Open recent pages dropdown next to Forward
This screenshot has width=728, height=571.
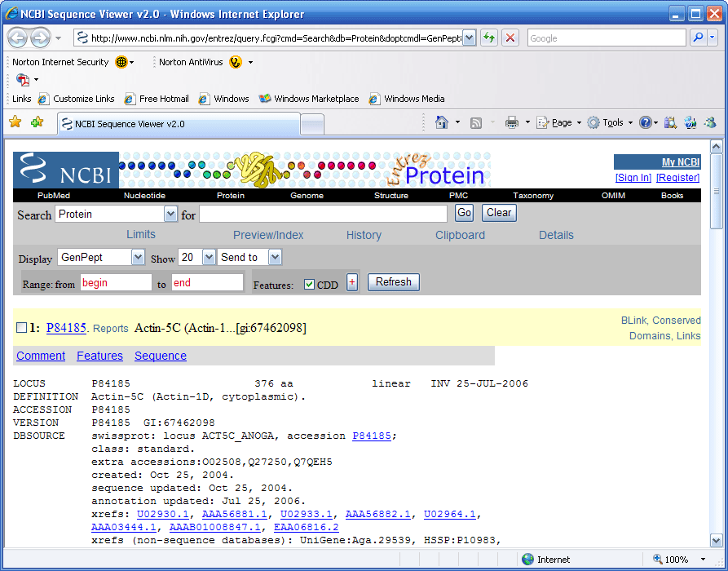(58, 38)
